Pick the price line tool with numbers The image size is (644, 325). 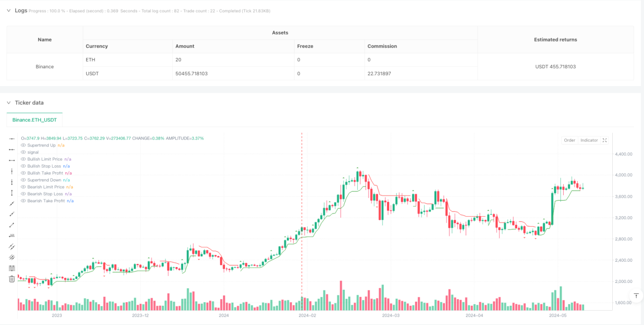12,235
